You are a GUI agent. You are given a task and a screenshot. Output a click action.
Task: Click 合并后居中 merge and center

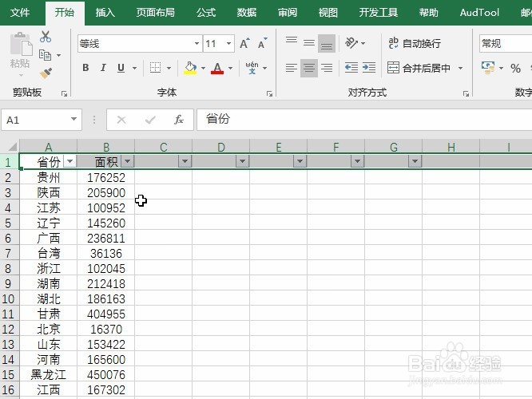[419, 68]
